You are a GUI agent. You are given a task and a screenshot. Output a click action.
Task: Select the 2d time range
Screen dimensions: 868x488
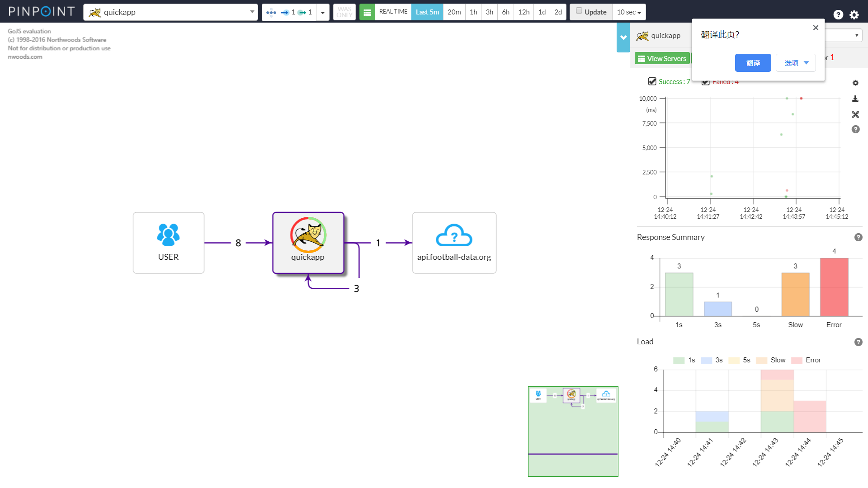coord(558,12)
